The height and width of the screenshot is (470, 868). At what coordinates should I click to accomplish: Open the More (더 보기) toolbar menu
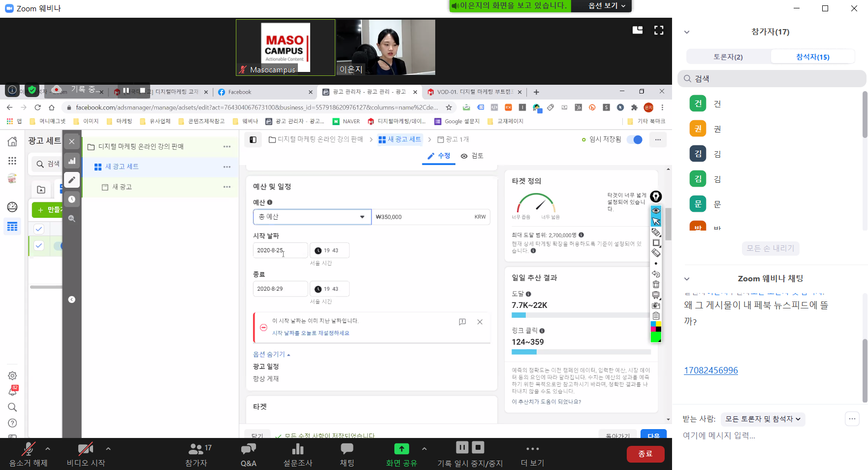532,454
